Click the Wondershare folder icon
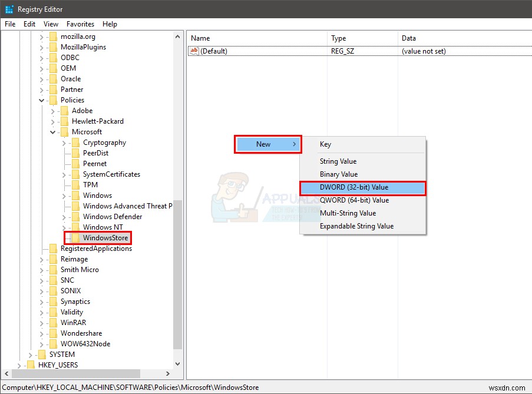The height and width of the screenshot is (394, 532). (53, 333)
